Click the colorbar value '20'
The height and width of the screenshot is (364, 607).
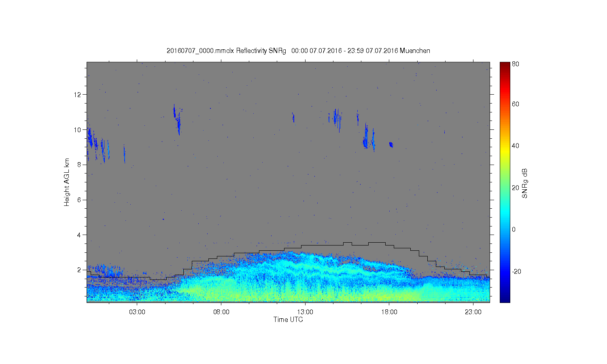[x=516, y=188]
